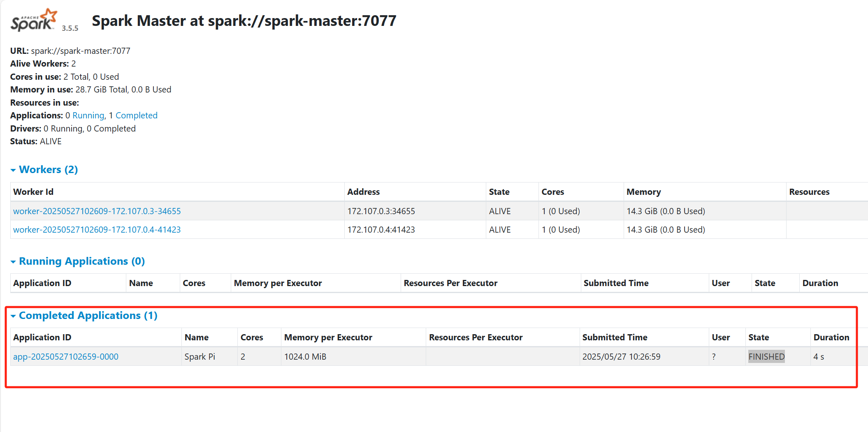The image size is (868, 432).
Task: Click the Status: ALIVE line
Action: [36, 141]
